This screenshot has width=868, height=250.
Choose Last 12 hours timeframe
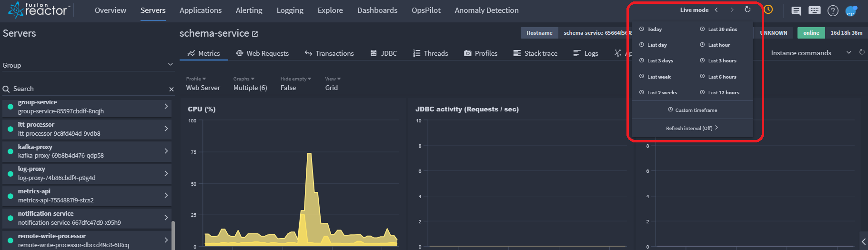pyautogui.click(x=720, y=92)
